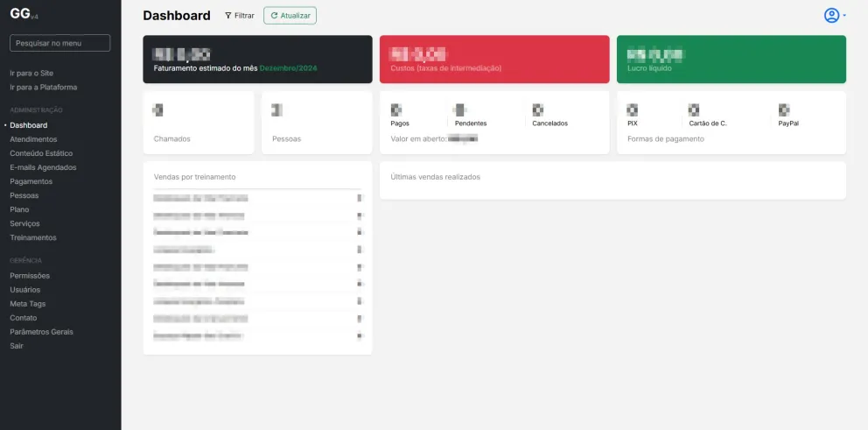Select Plano in the sidebar

19,209
